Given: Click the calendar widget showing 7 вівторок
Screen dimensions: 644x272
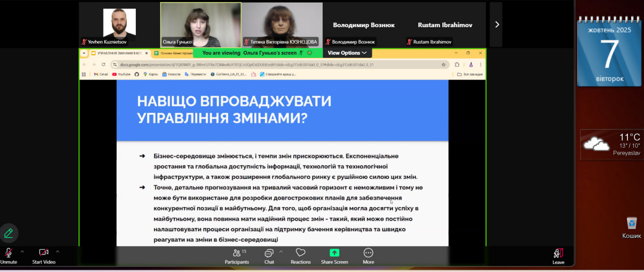Looking at the screenshot, I should [609, 53].
